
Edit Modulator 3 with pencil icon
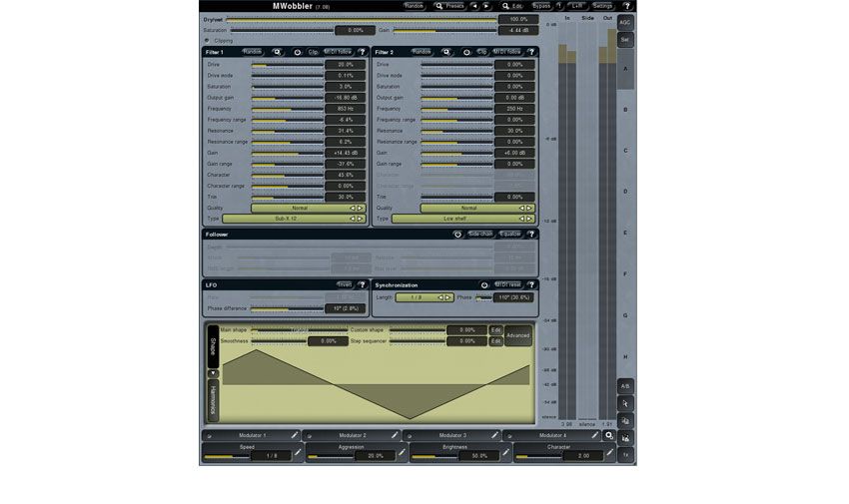pyautogui.click(x=494, y=435)
